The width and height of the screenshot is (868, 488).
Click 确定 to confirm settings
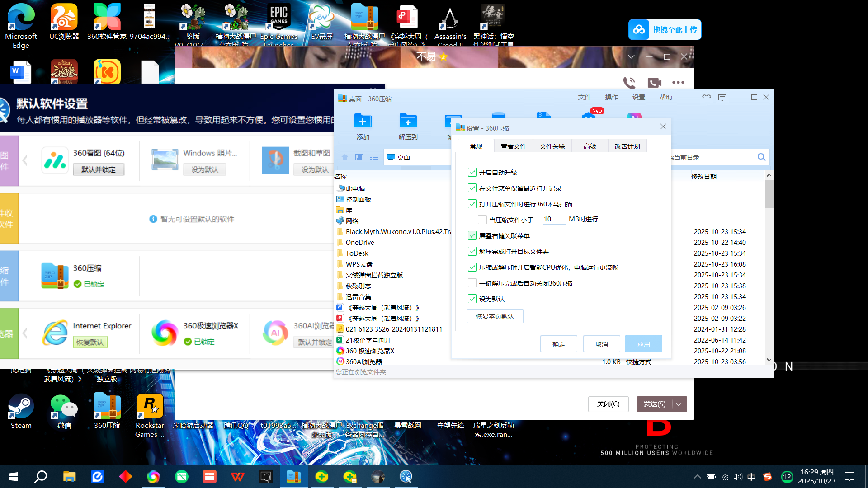559,344
